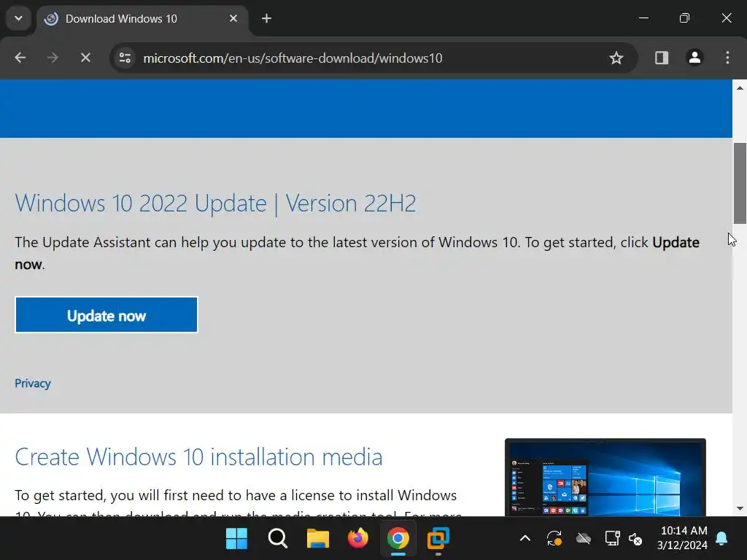Image resolution: width=747 pixels, height=560 pixels.
Task: Click the page scrollbar thumb
Action: [x=740, y=183]
